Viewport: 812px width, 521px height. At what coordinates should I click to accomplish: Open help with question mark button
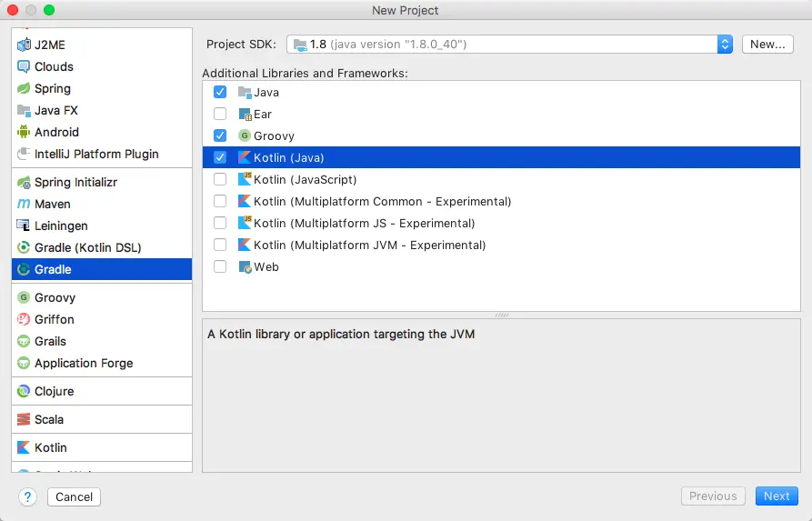28,497
